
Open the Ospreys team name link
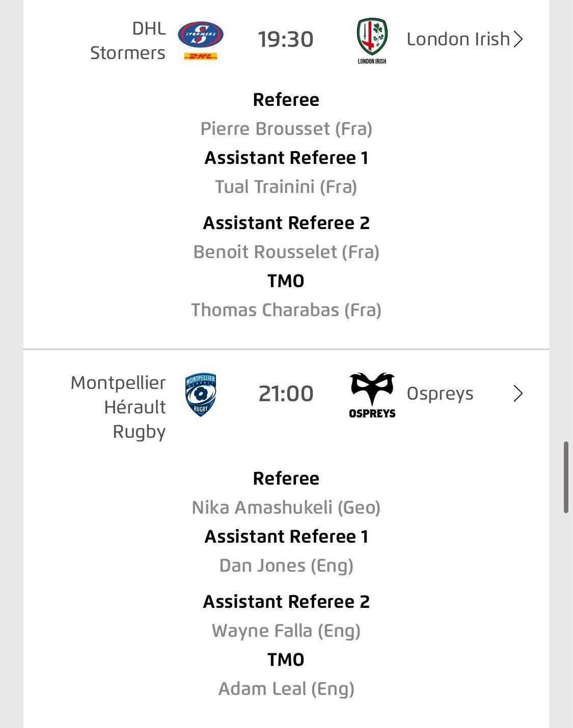440,394
